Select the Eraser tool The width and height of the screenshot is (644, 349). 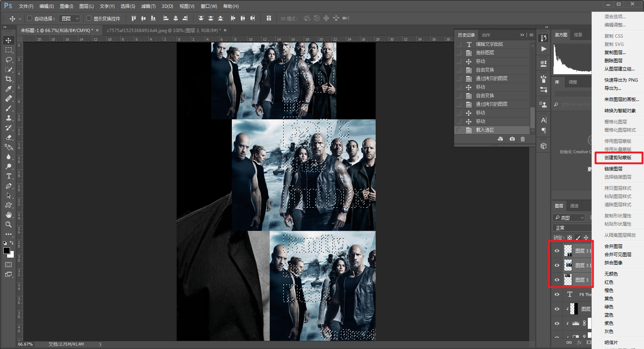(x=8, y=137)
